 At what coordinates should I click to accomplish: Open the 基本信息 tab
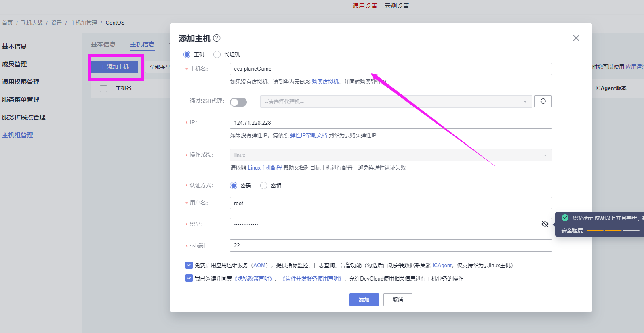[x=103, y=44]
